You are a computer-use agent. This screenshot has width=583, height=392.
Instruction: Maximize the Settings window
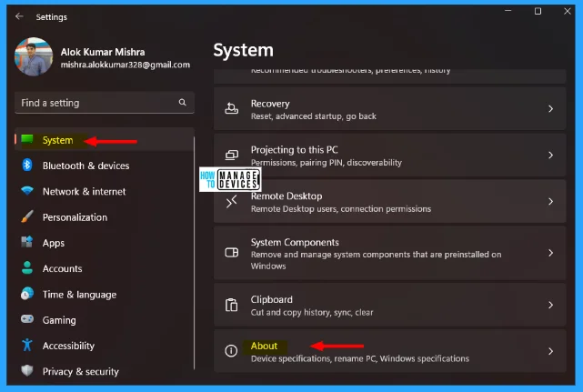pos(538,11)
